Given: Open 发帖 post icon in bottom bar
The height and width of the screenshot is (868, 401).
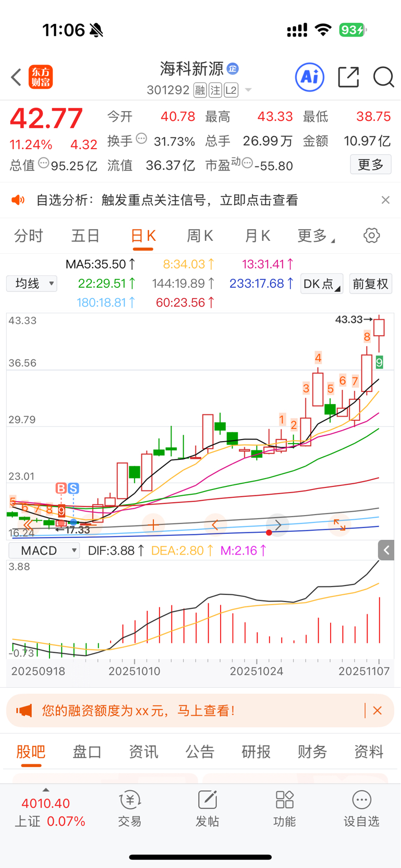Looking at the screenshot, I should [x=207, y=809].
